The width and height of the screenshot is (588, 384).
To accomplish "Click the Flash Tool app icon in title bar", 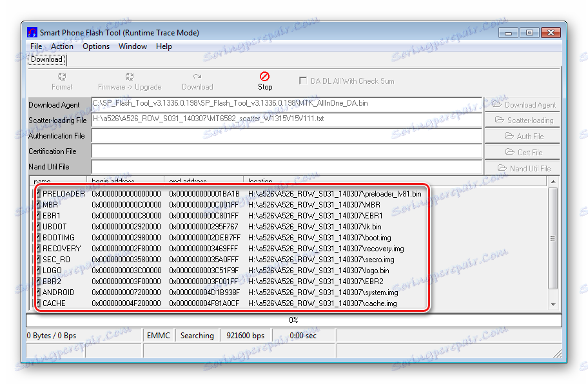I will [x=32, y=33].
